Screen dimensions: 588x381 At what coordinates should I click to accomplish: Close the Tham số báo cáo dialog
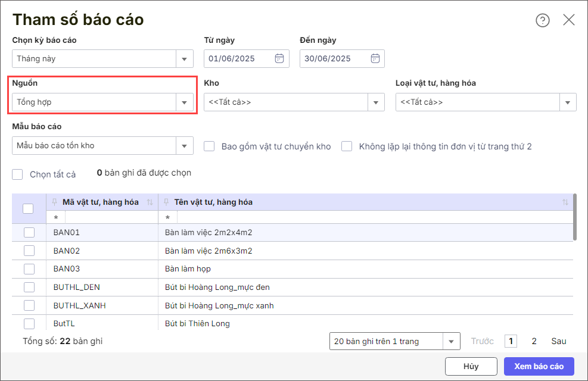(x=569, y=20)
